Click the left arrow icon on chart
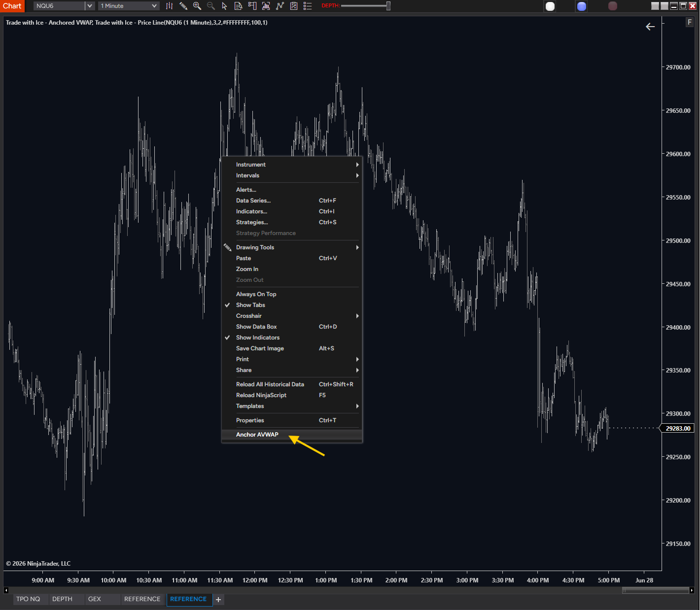Screen dimensions: 700x610 (650, 27)
